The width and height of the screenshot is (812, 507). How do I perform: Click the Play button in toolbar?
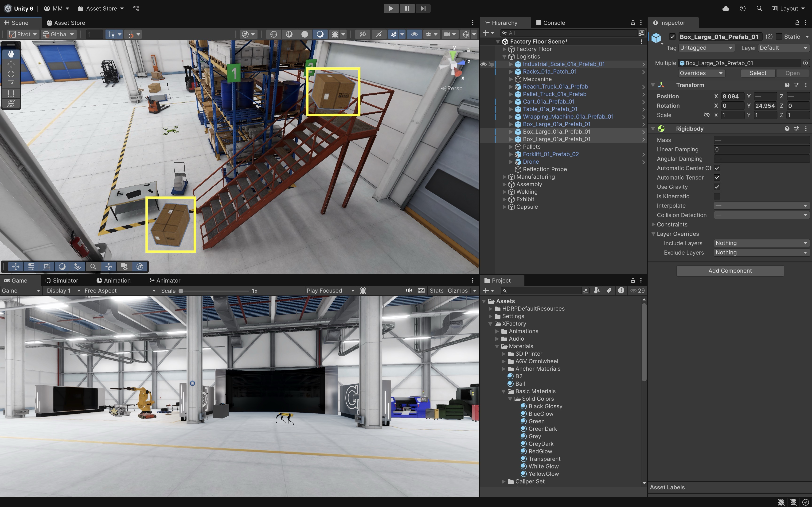(x=391, y=8)
